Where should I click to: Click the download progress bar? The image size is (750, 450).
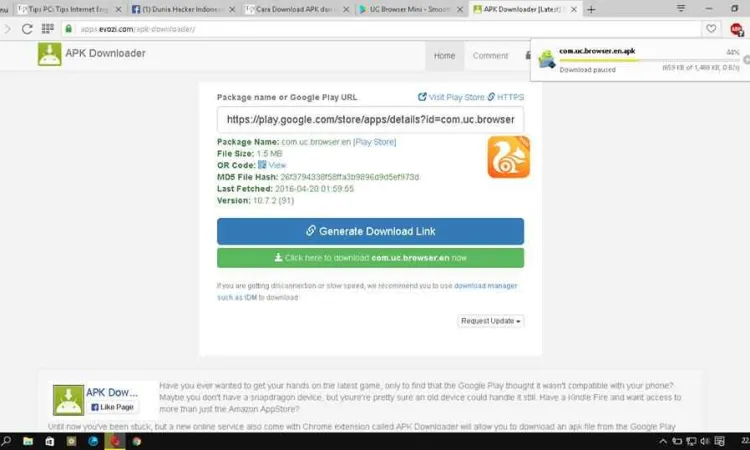tap(649, 61)
